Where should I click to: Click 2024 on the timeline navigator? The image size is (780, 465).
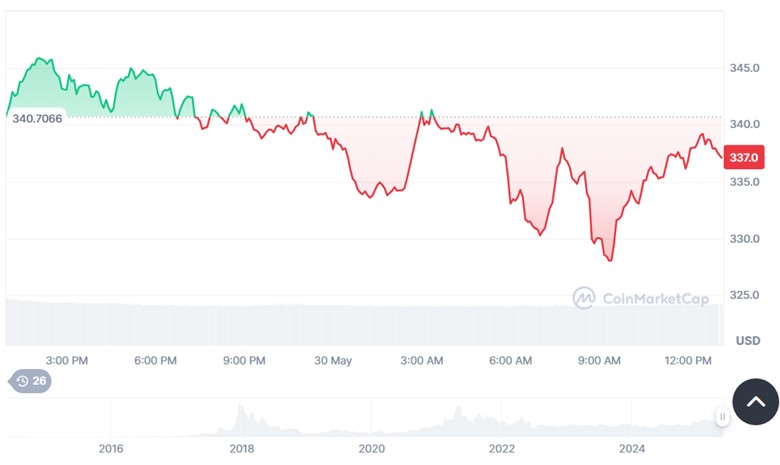point(632,449)
